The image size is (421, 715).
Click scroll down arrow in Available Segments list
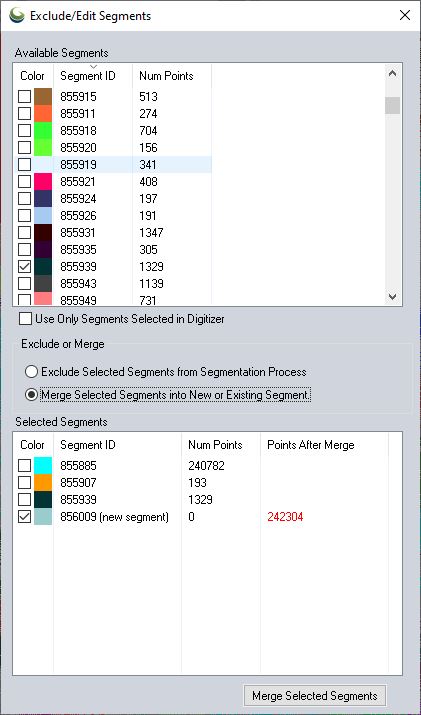(x=392, y=296)
